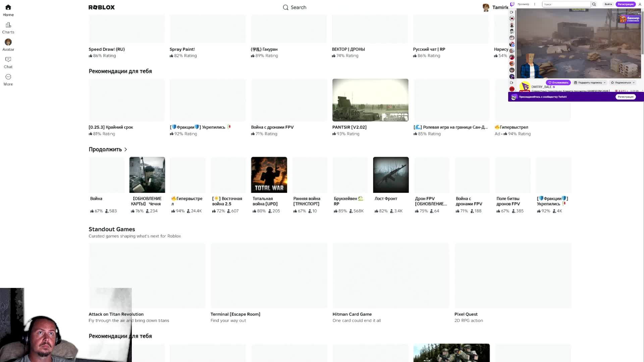Open the Лост Фронт rifle thumbnail
Image resolution: width=644 pixels, height=362 pixels.
click(x=391, y=175)
